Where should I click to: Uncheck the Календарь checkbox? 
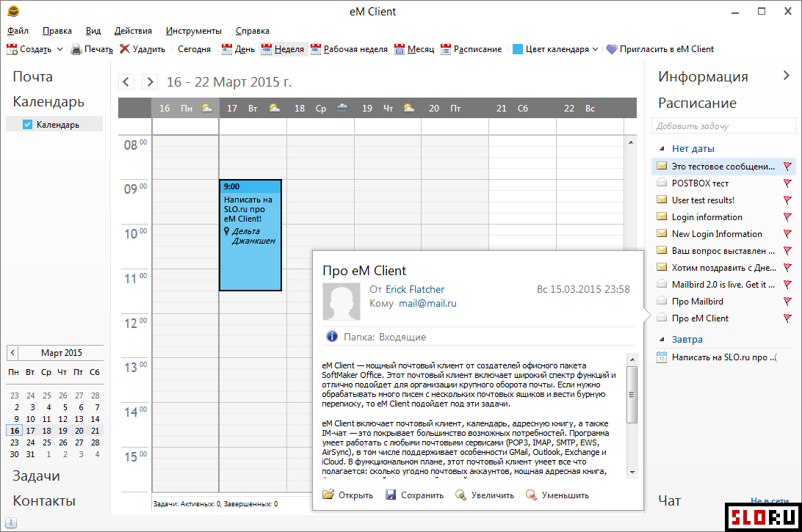click(28, 124)
